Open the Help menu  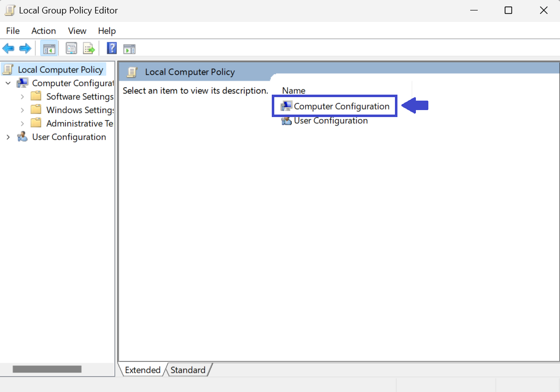coord(107,31)
